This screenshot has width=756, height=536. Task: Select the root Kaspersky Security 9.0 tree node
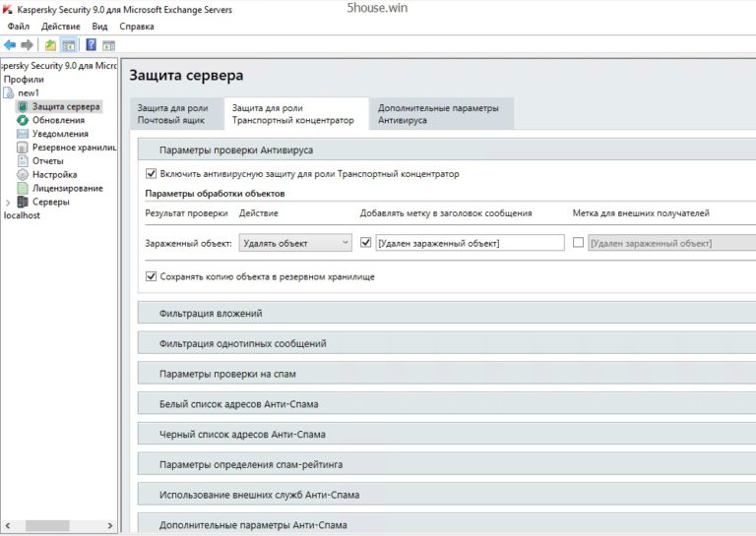tap(58, 66)
